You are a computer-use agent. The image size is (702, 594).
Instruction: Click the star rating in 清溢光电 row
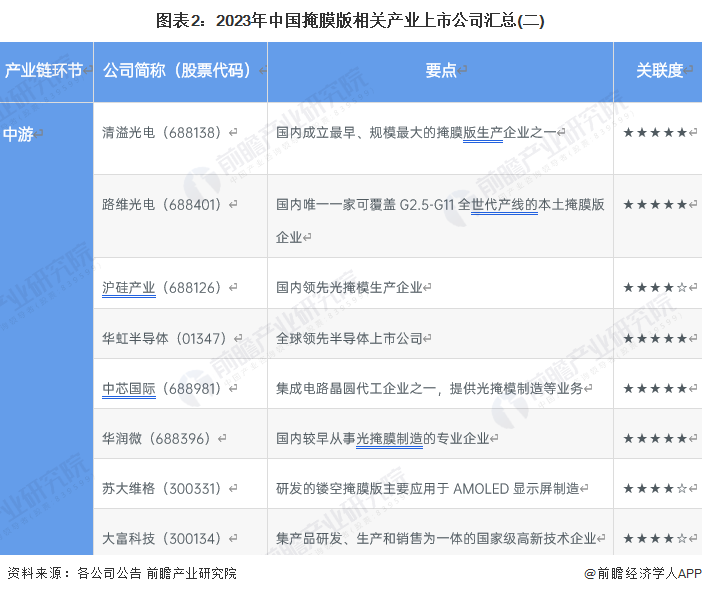(x=655, y=132)
